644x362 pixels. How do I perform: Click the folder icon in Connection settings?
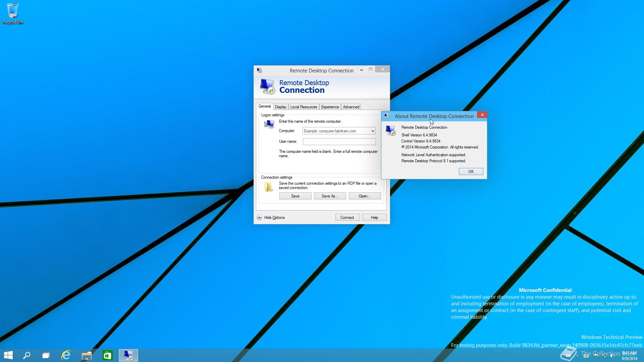(268, 187)
